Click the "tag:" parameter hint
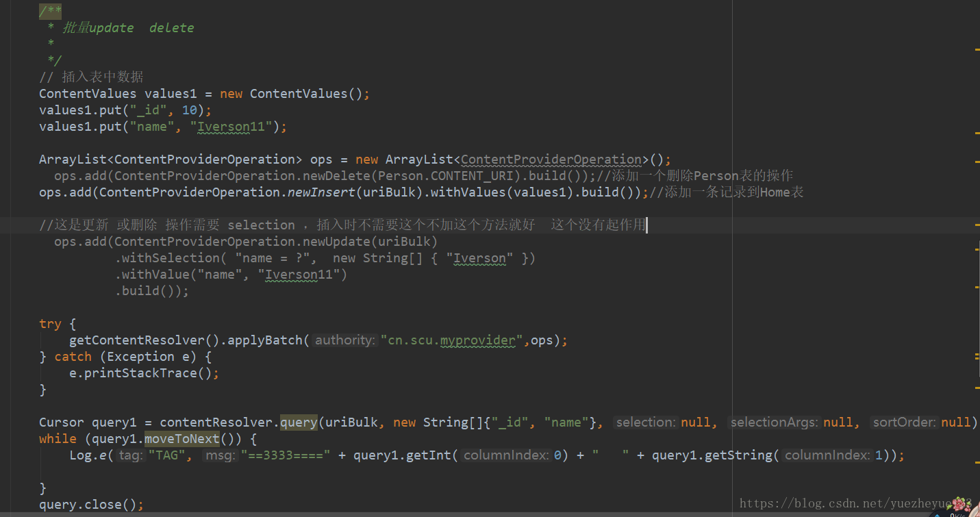This screenshot has width=980, height=517. 130,455
